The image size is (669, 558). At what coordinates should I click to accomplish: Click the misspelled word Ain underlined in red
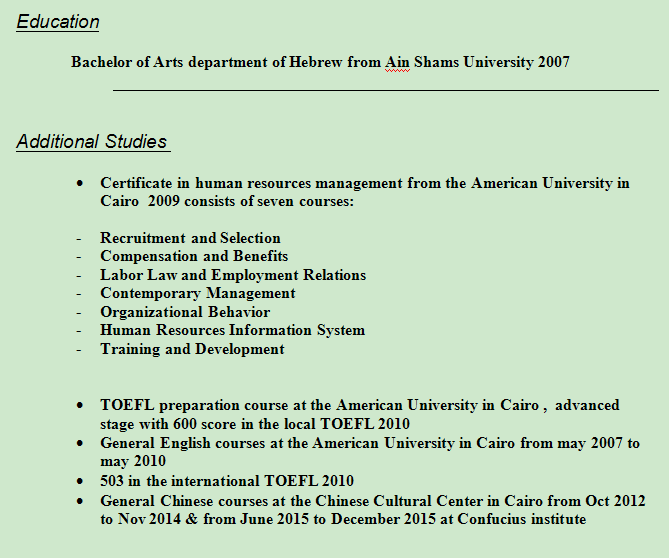tap(397, 62)
